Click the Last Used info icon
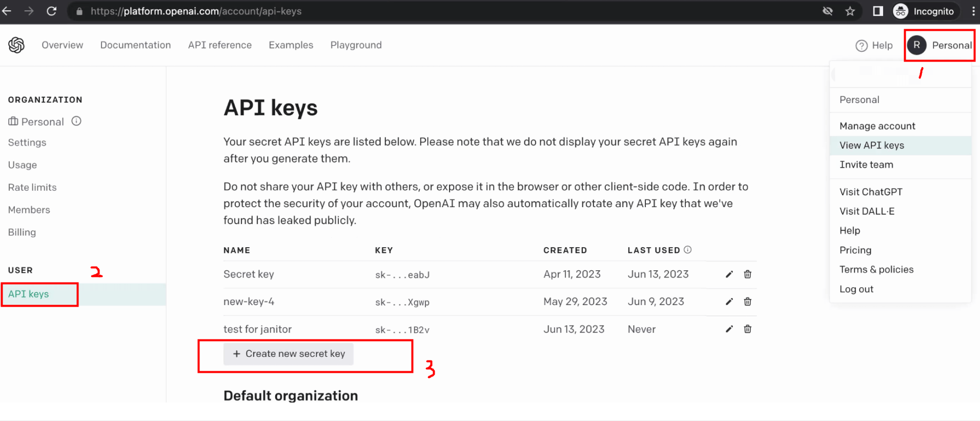The height and width of the screenshot is (421, 980). (x=688, y=250)
